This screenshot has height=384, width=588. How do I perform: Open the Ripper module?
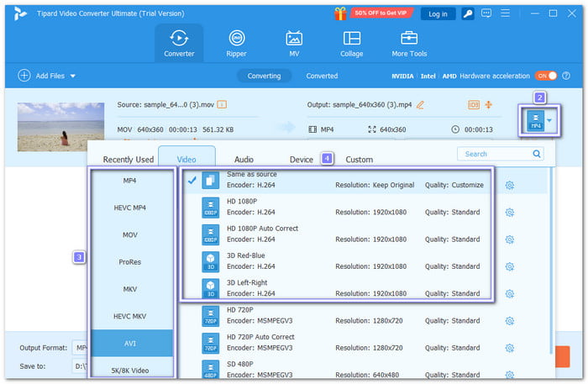pos(236,43)
